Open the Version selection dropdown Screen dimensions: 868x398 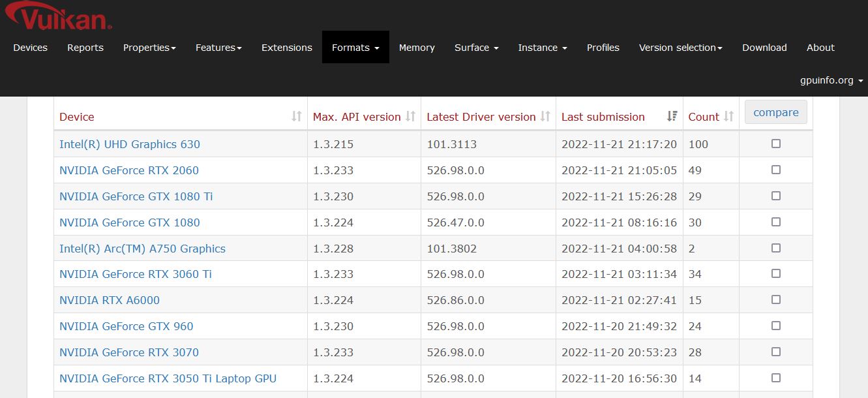(681, 48)
